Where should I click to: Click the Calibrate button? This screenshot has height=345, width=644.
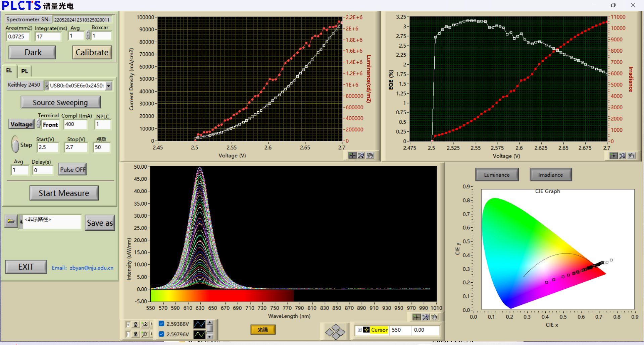pos(92,53)
